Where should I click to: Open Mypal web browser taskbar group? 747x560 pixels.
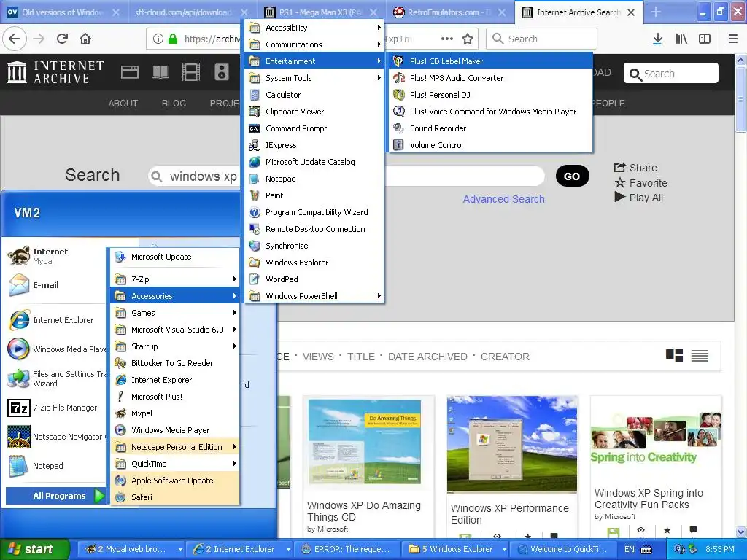pos(131,549)
